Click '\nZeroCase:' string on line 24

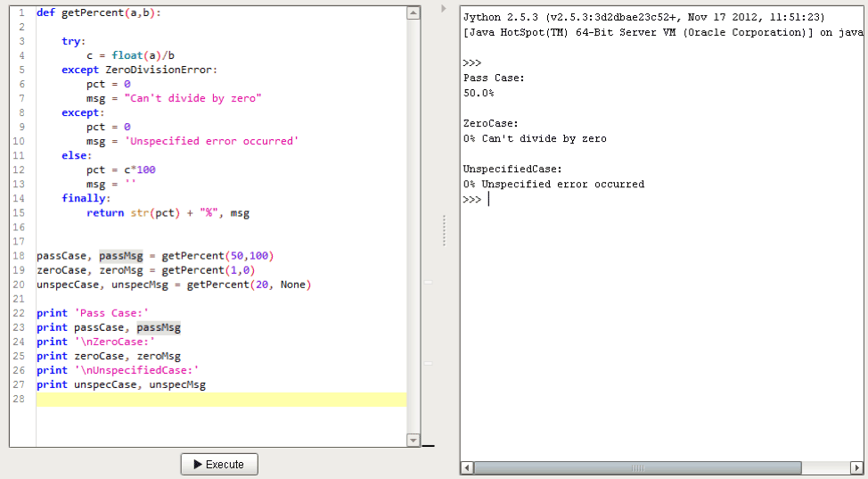[115, 342]
